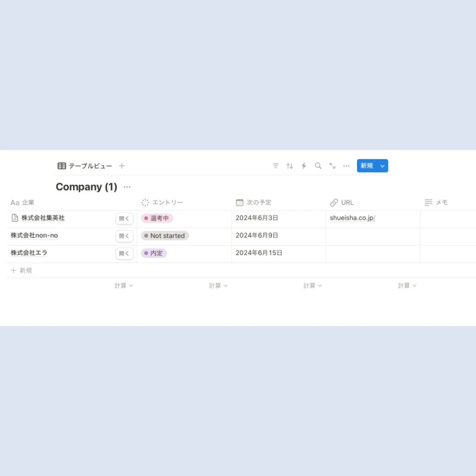The height and width of the screenshot is (476, 476).
Task: Click the メモ text column icon
Action: (428, 203)
